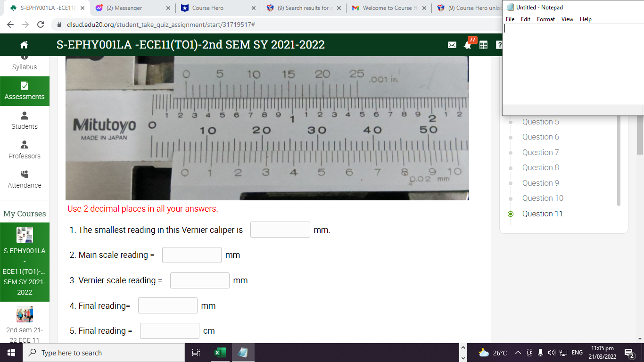This screenshot has height=362, width=644.
Task: Launch Excel from the taskbar
Action: [220, 352]
